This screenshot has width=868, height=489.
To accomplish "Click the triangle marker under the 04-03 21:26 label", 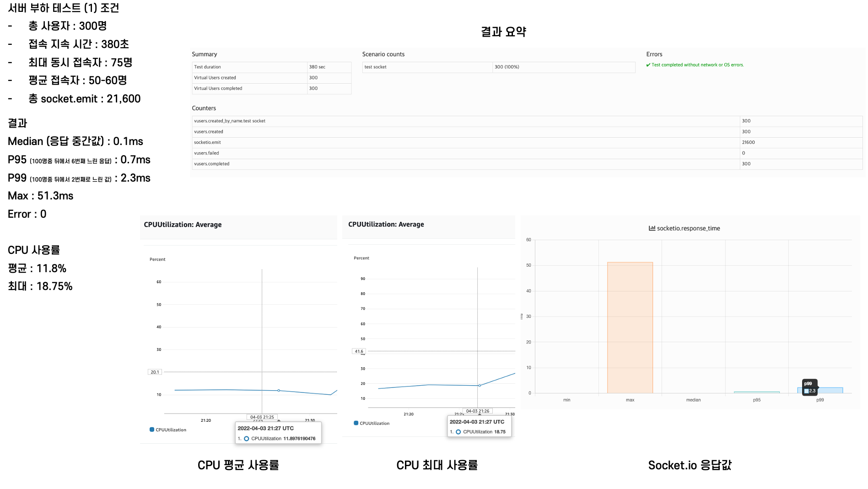I will (x=480, y=414).
